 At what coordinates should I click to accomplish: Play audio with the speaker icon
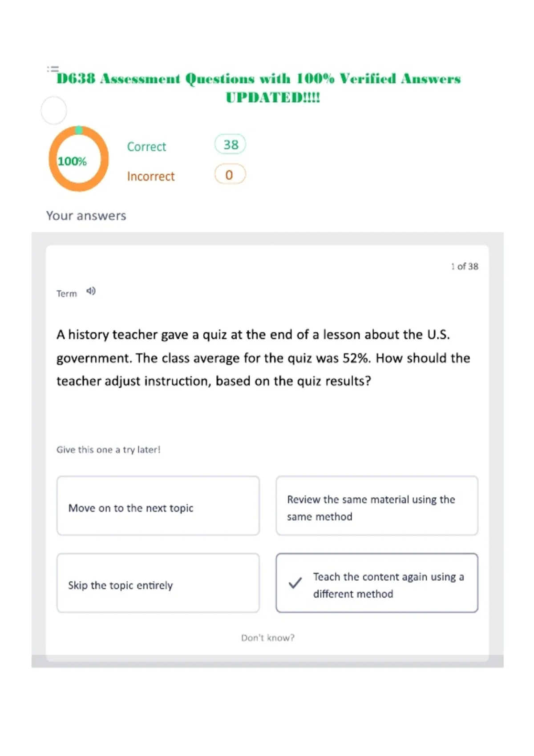point(91,291)
